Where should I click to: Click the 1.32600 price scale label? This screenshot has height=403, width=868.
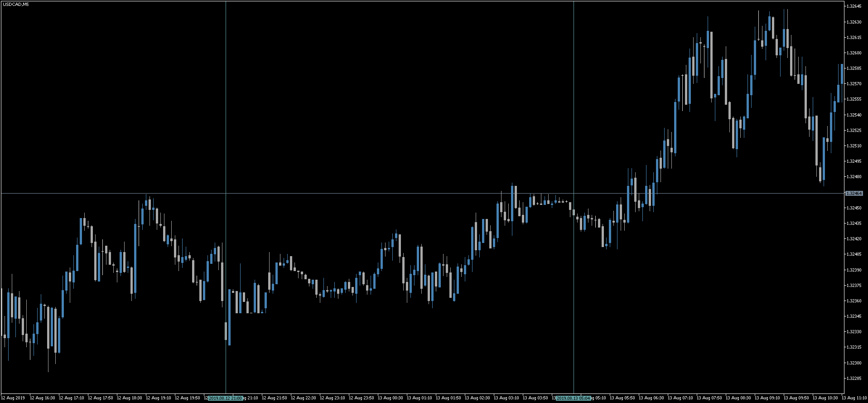(x=854, y=53)
